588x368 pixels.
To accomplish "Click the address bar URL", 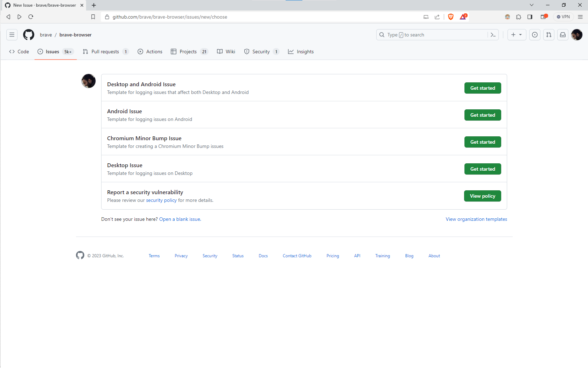I will [170, 17].
